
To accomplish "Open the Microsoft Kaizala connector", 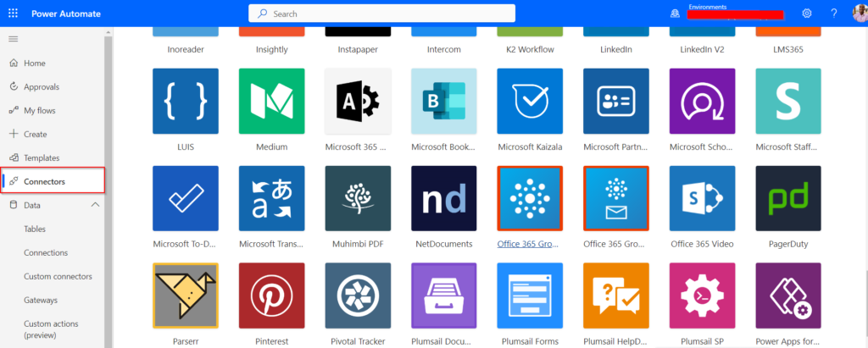I will (x=530, y=102).
